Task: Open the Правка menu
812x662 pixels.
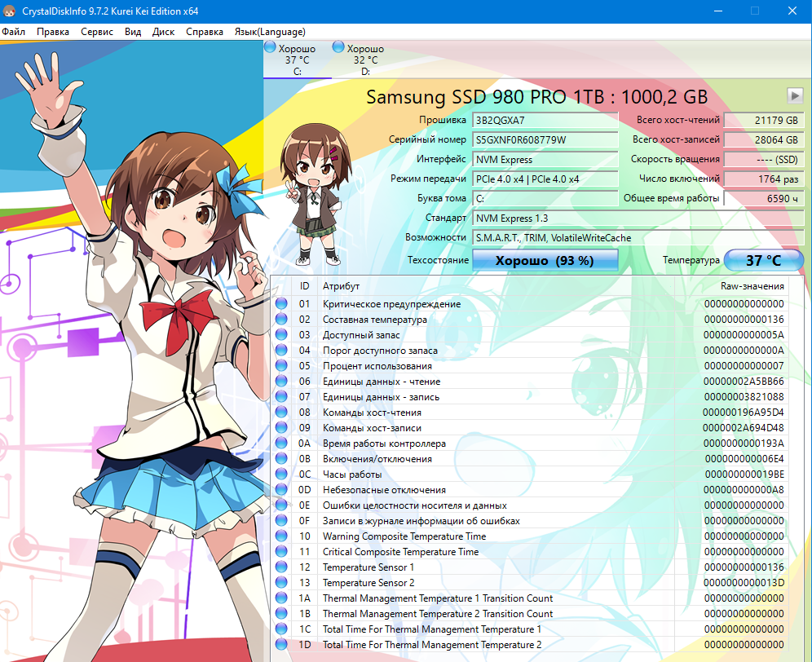Action: click(x=53, y=32)
